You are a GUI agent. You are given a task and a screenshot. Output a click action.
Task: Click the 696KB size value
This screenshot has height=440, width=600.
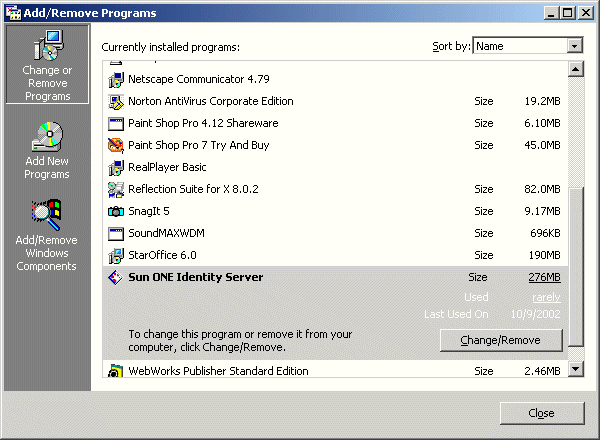545,233
